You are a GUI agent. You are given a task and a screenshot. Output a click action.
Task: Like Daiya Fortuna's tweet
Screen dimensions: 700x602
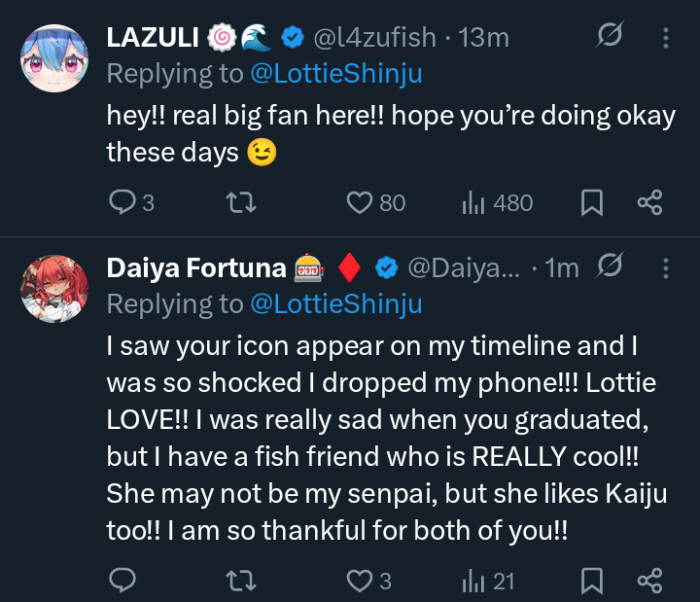(x=361, y=581)
